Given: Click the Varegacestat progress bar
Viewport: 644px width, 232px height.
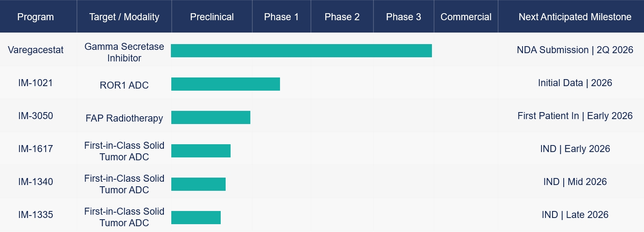Looking at the screenshot, I should point(301,51).
